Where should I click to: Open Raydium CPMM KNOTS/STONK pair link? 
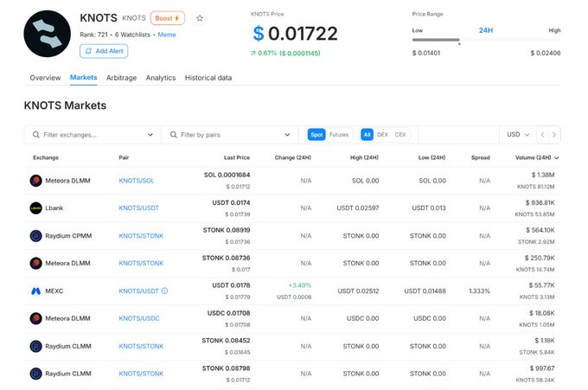click(x=141, y=236)
